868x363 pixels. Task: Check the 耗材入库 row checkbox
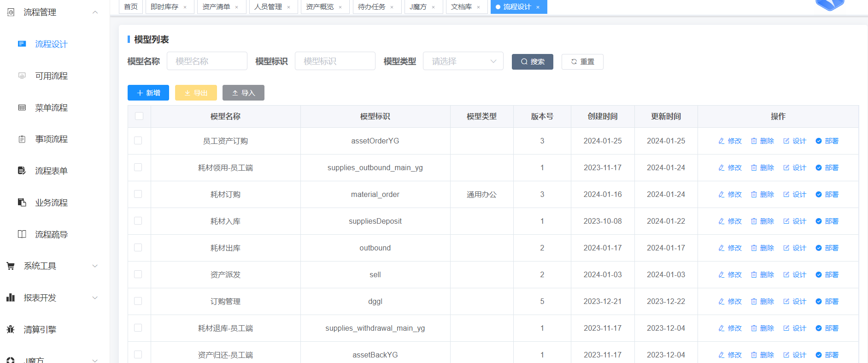[x=138, y=221]
